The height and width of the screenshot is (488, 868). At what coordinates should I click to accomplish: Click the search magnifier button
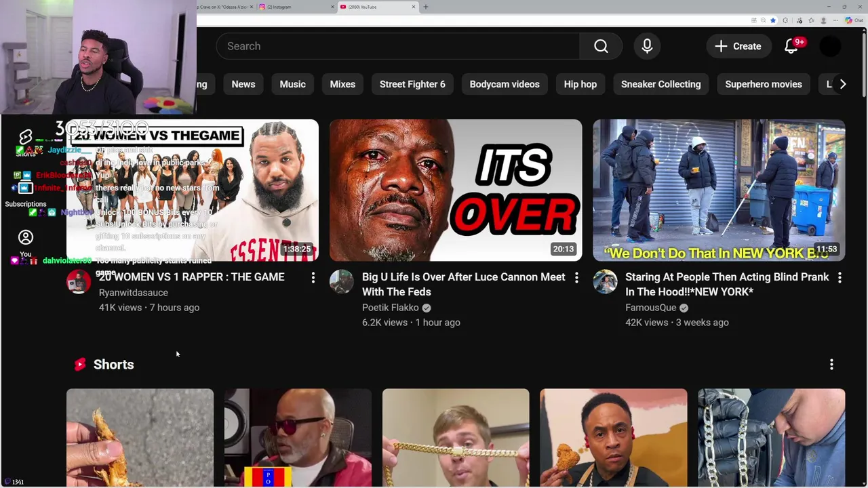(x=601, y=46)
